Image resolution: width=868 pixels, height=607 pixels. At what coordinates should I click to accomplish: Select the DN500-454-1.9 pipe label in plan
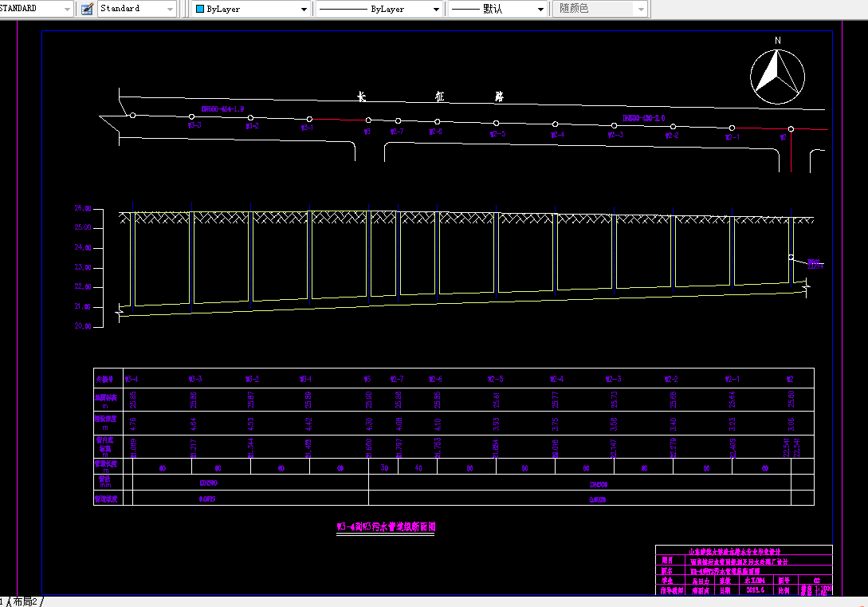tap(222, 109)
